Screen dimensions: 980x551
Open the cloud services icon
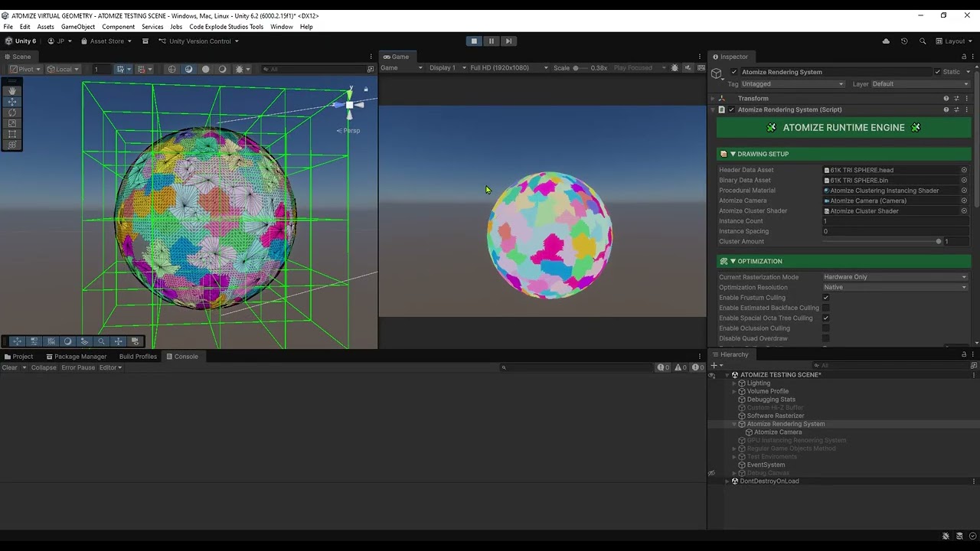[886, 41]
